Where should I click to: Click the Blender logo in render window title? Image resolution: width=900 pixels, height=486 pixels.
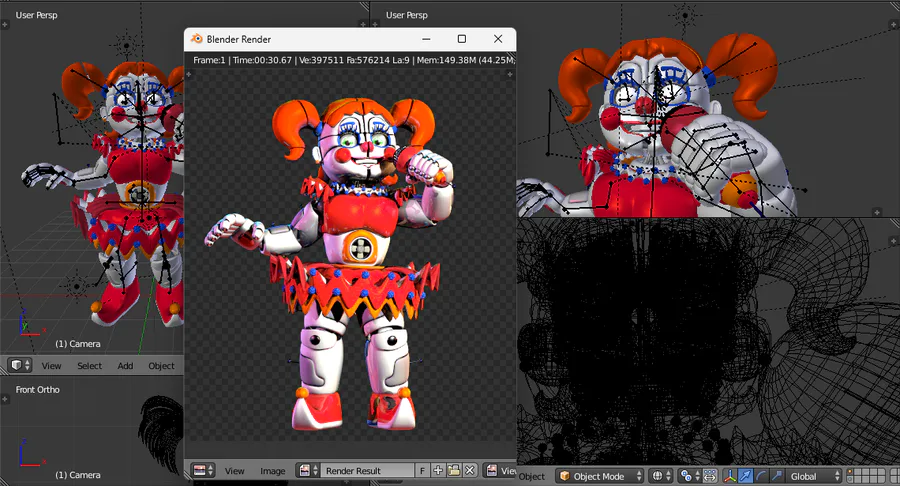click(196, 39)
